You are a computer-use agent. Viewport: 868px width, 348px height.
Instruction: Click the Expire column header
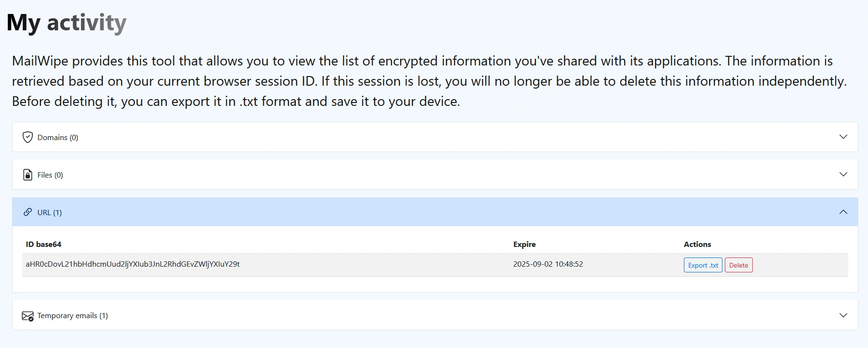coord(524,245)
